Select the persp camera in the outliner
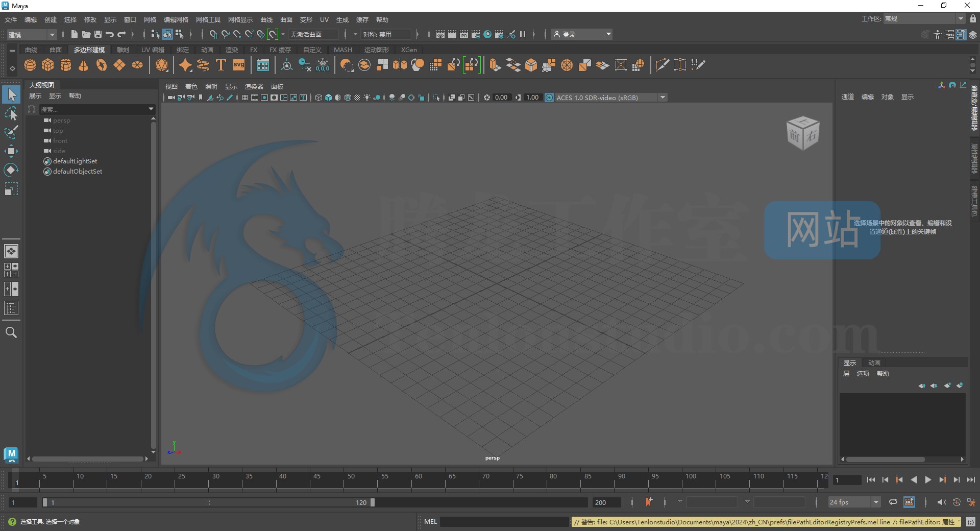980x531 pixels. [x=62, y=120]
